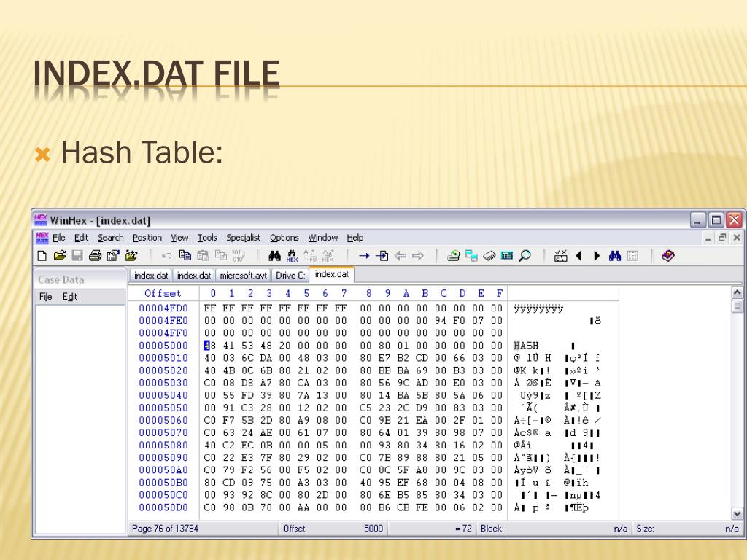Screen dimensions: 747x560
Task: Click the Find Hex Values binoculars icon
Action: tap(292, 256)
